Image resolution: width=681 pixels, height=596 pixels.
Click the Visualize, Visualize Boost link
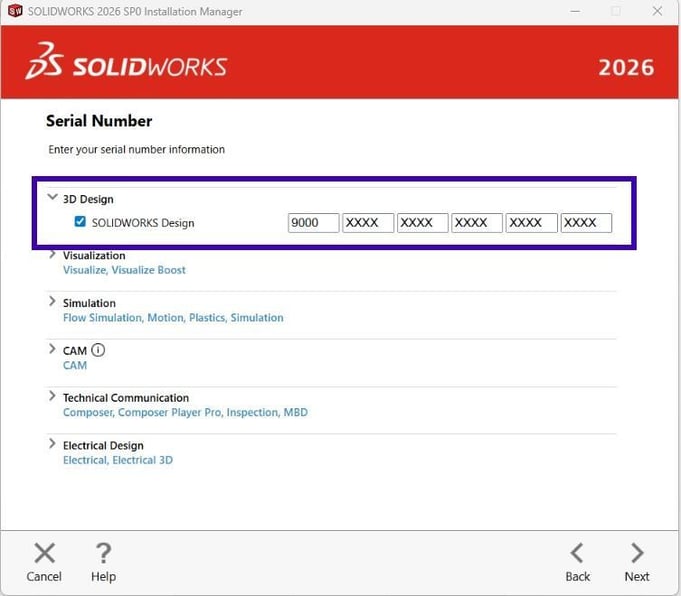[x=124, y=270]
